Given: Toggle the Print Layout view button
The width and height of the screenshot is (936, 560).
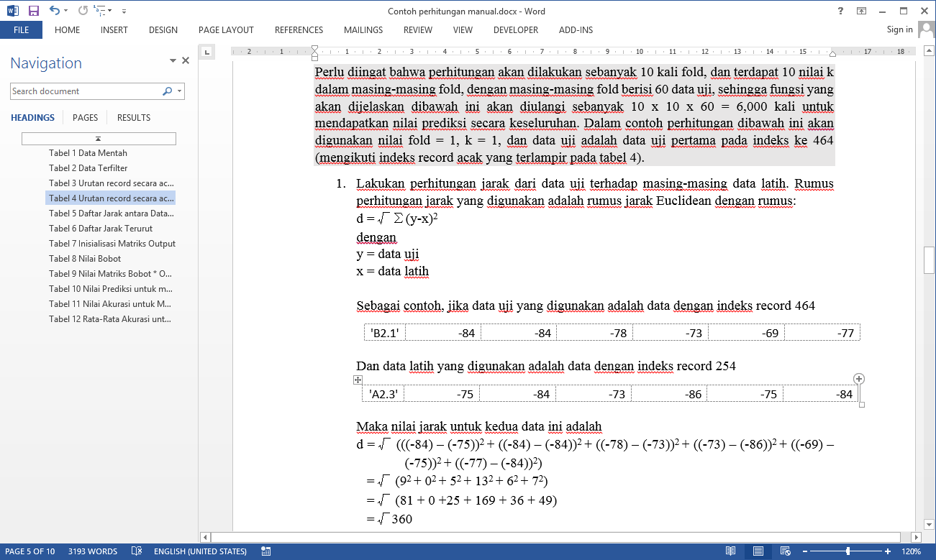Looking at the screenshot, I should point(758,551).
